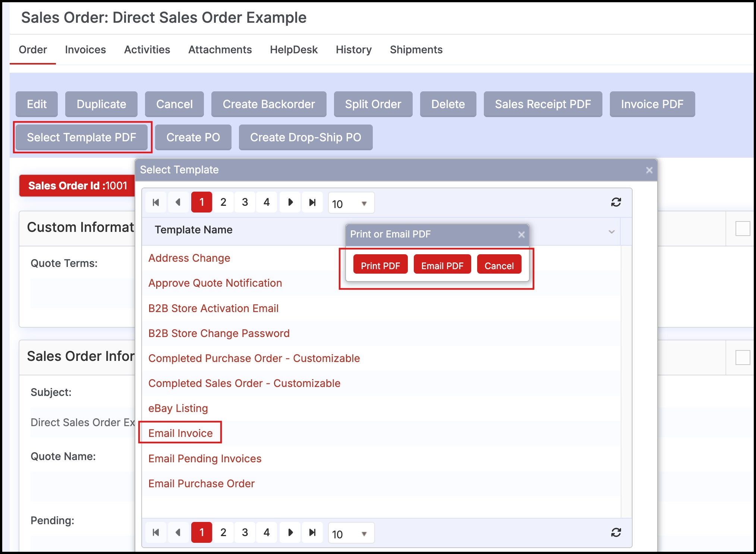756x554 pixels.
Task: Switch to the Invoices tab
Action: point(85,50)
